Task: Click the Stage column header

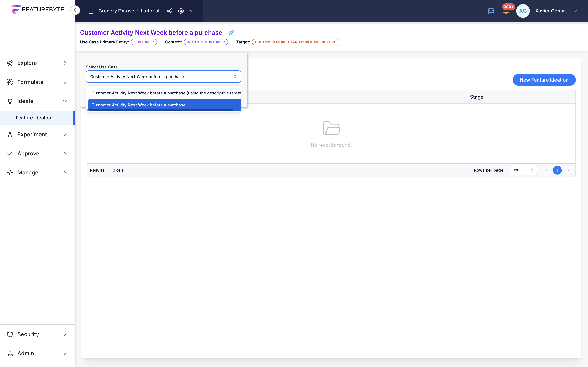Action: coord(476,97)
